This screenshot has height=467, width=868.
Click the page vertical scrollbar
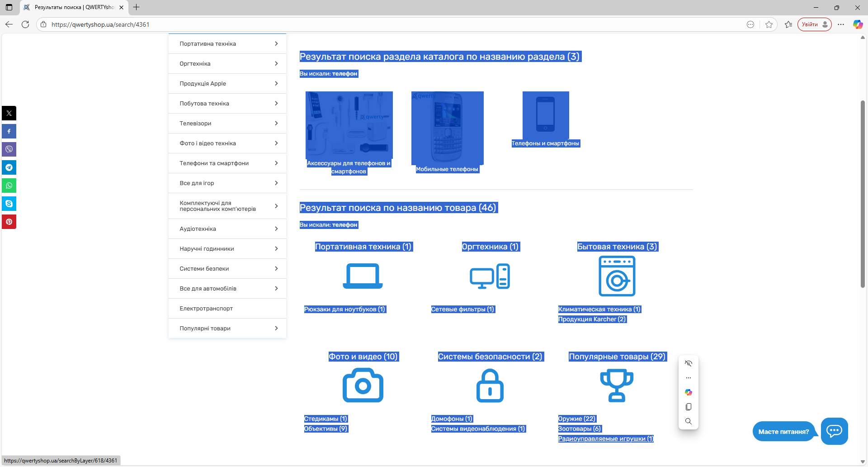click(863, 195)
